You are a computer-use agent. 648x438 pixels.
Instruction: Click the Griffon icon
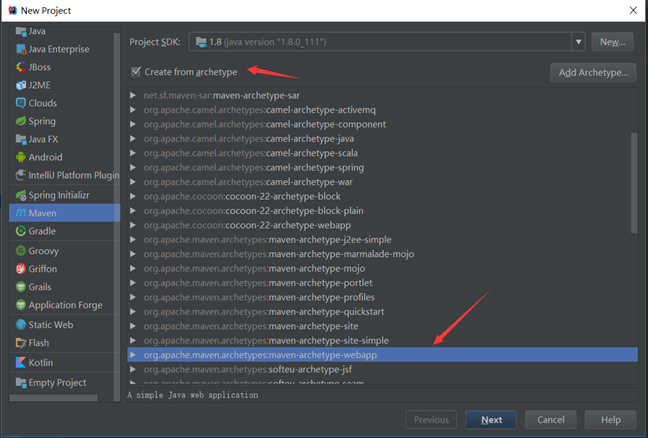pos(21,269)
